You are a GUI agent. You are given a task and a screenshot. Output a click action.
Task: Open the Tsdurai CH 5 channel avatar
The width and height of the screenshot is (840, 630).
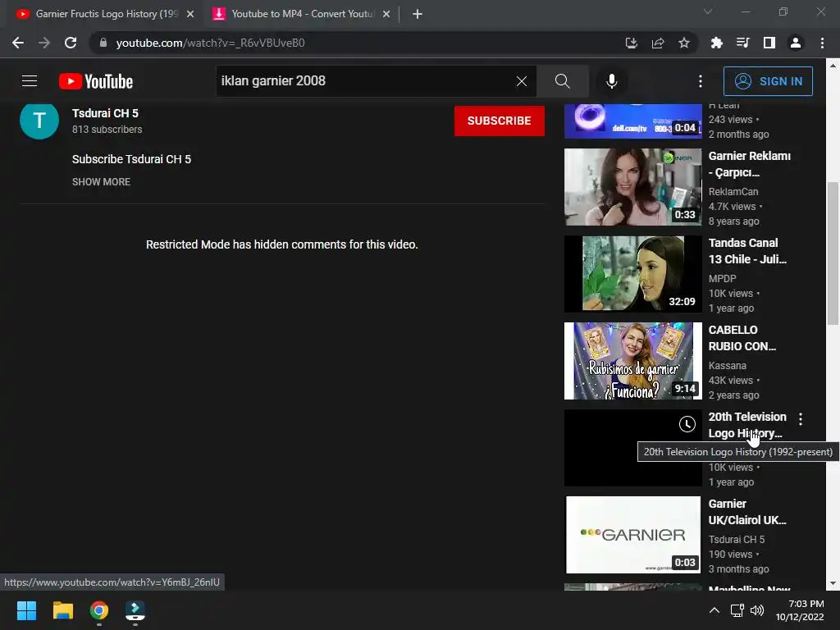click(x=39, y=121)
